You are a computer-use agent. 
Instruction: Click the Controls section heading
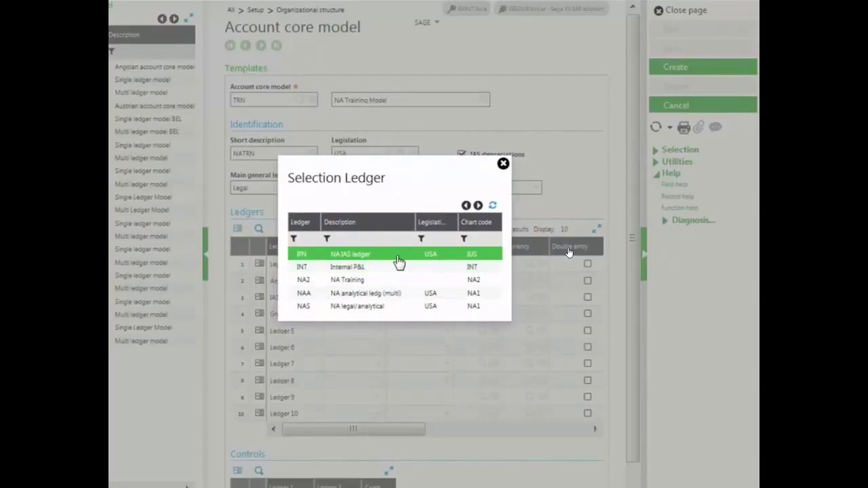248,454
